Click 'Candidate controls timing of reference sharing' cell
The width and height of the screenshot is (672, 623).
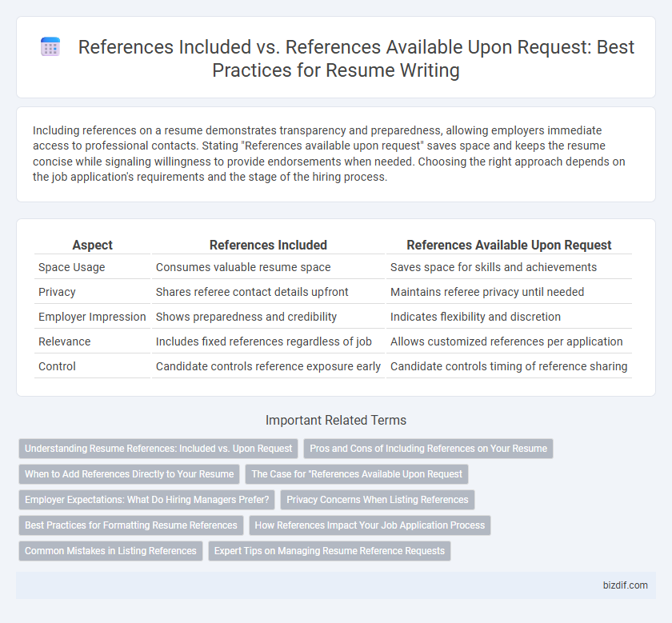pos(509,367)
